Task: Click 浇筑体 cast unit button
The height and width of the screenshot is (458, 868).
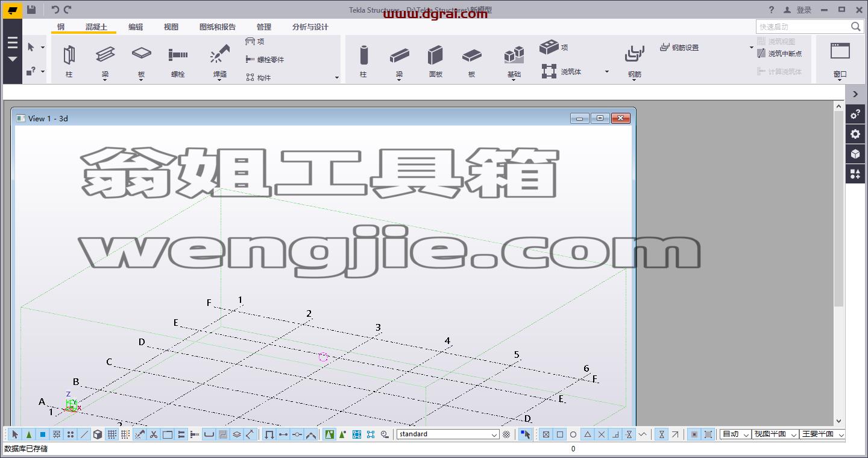Action: [x=561, y=71]
